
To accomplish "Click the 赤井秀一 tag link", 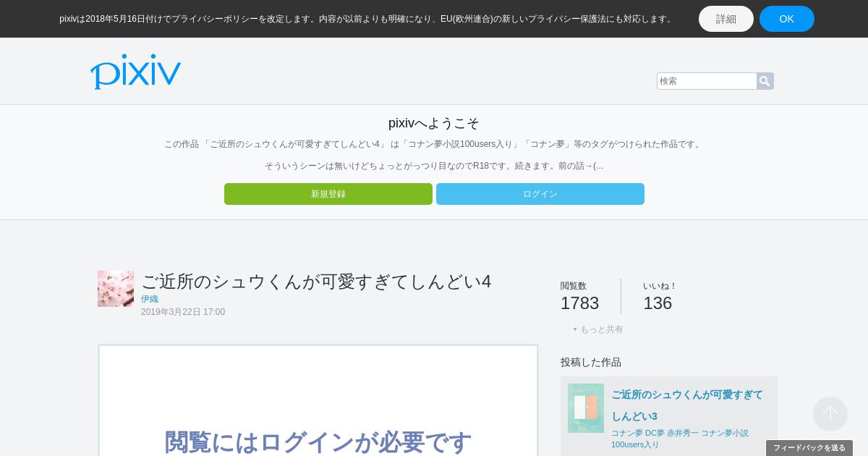I will point(683,433).
